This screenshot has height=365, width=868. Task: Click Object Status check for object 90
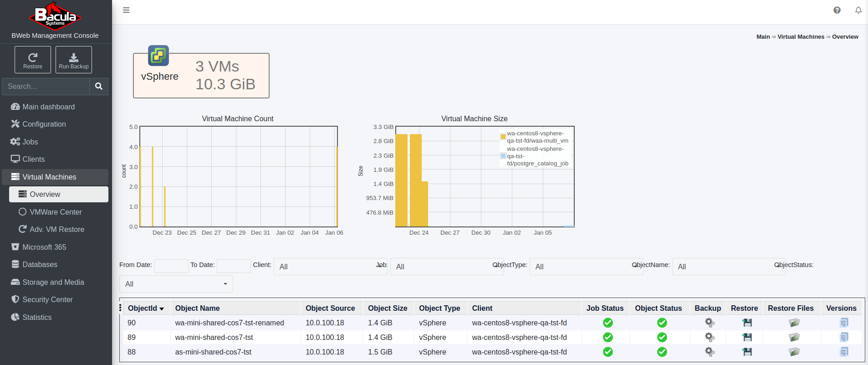(662, 323)
